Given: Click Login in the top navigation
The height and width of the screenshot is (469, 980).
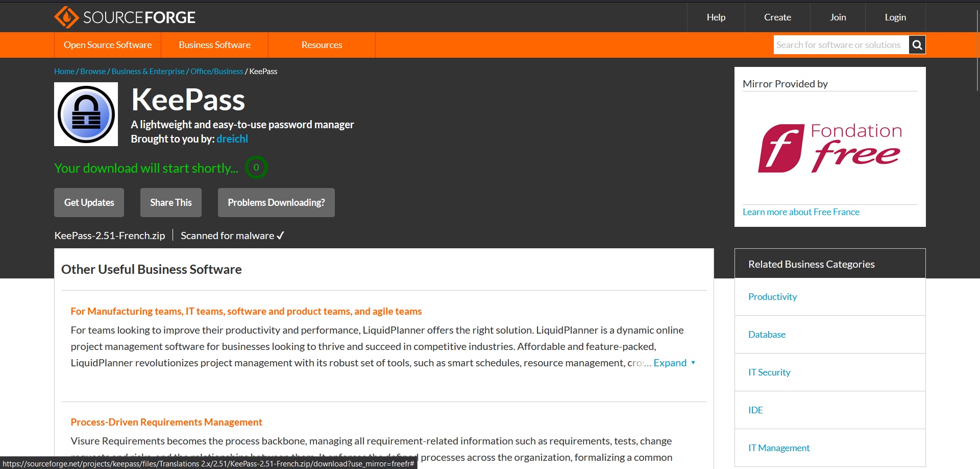Looking at the screenshot, I should [x=895, y=17].
